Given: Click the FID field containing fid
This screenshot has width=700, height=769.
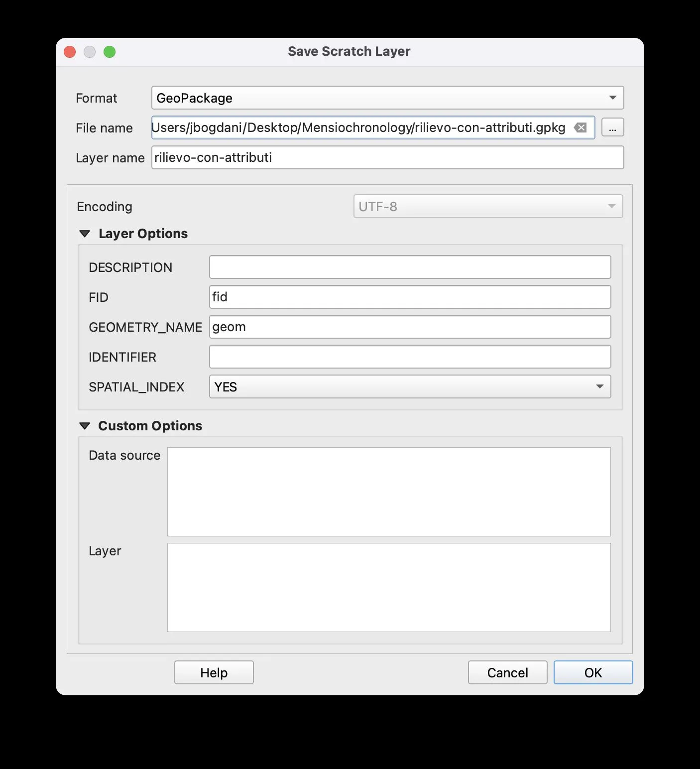Looking at the screenshot, I should pyautogui.click(x=410, y=297).
